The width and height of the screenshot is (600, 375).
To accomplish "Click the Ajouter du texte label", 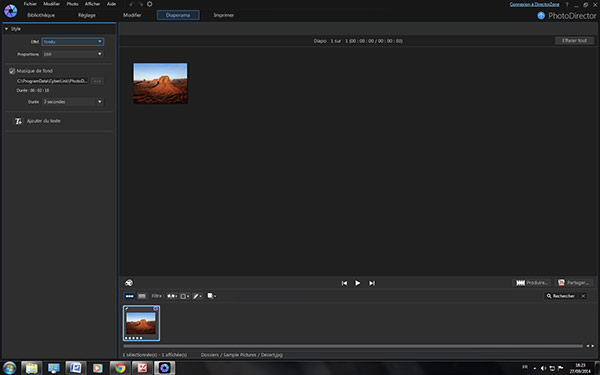I will tap(44, 121).
